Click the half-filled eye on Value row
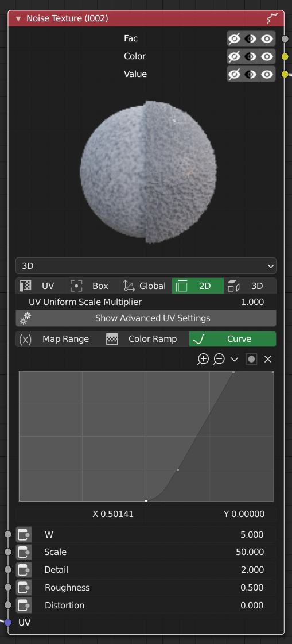The width and height of the screenshot is (292, 644). (251, 74)
